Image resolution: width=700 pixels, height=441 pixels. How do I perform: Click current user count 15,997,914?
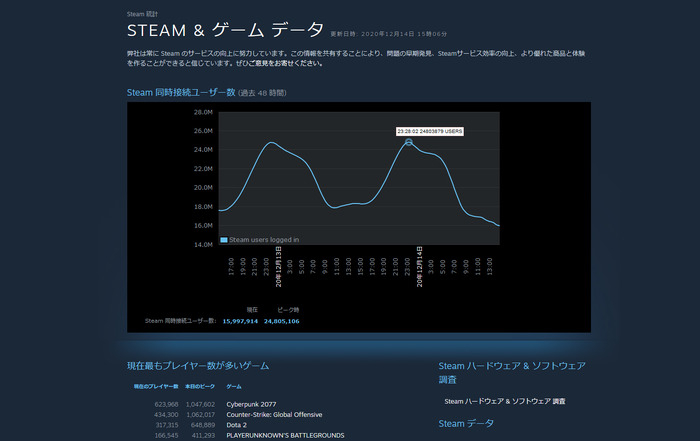(x=240, y=321)
